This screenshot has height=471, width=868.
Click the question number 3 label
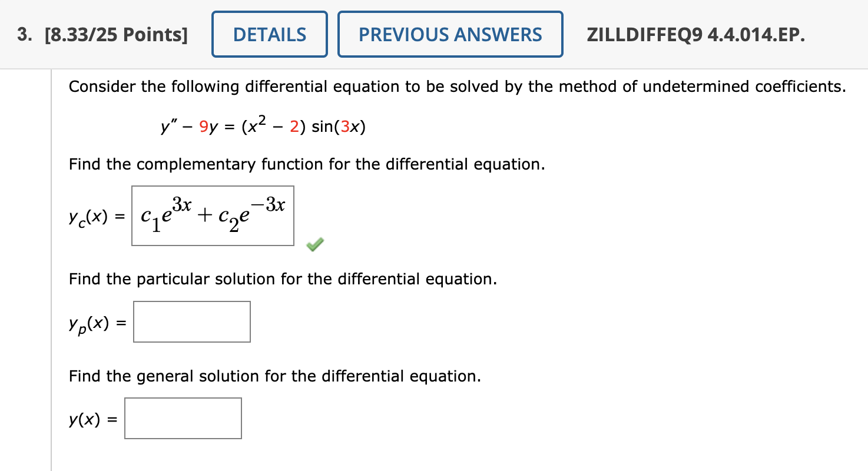23,34
